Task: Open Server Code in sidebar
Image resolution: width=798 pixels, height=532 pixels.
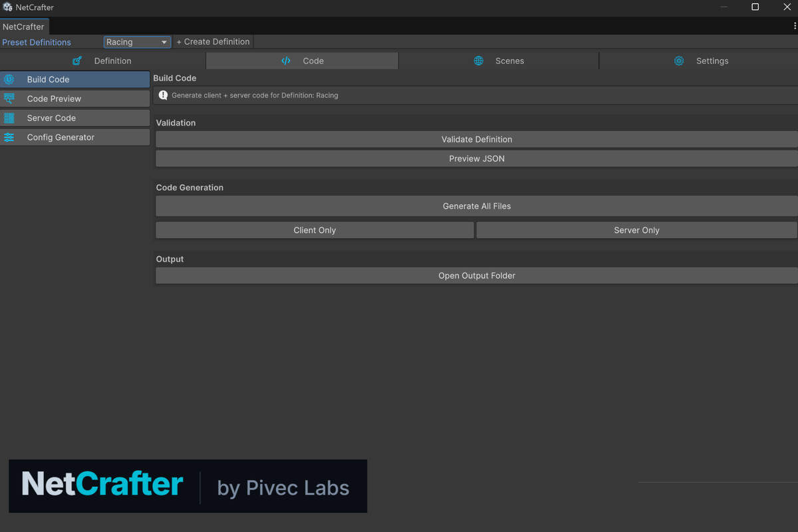Action: click(75, 118)
